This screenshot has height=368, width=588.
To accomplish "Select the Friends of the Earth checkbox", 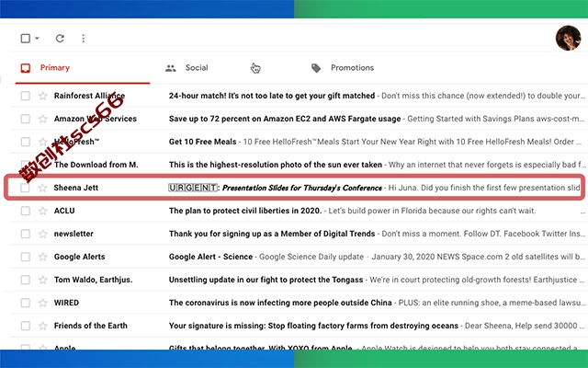I will pos(26,326).
